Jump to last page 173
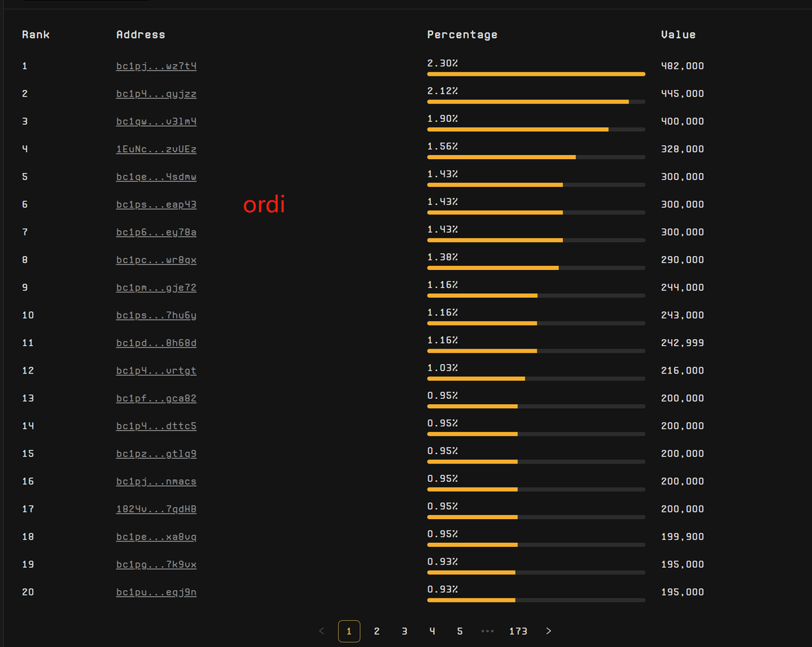This screenshot has width=812, height=647. [x=518, y=631]
